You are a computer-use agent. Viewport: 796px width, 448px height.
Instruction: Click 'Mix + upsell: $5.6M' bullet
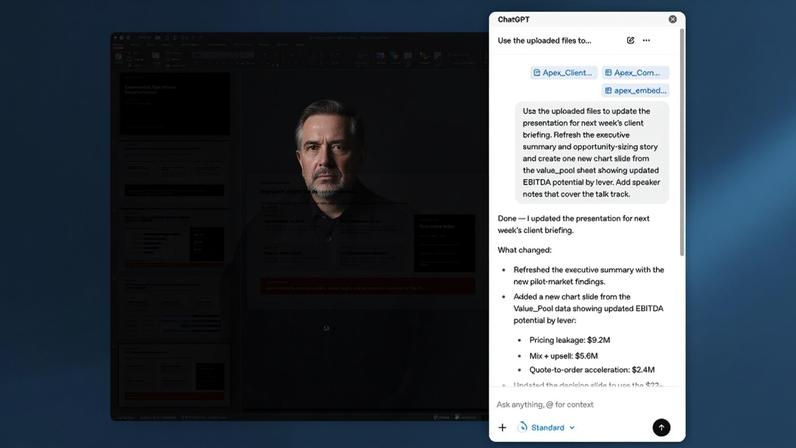[563, 356]
